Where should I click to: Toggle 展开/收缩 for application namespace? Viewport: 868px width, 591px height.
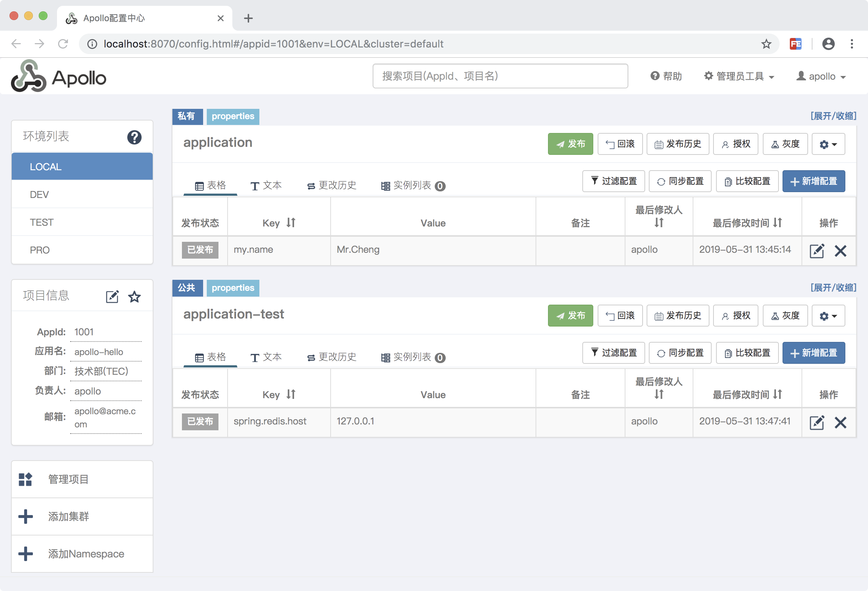coord(833,116)
